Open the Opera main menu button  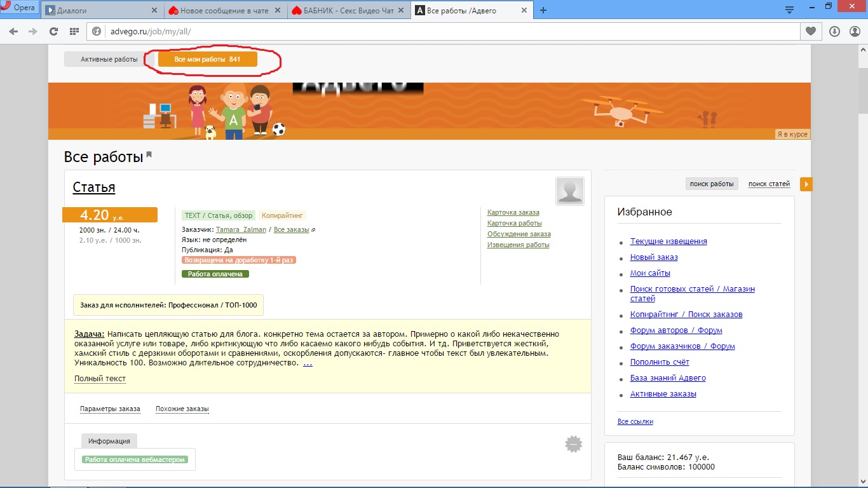20,8
